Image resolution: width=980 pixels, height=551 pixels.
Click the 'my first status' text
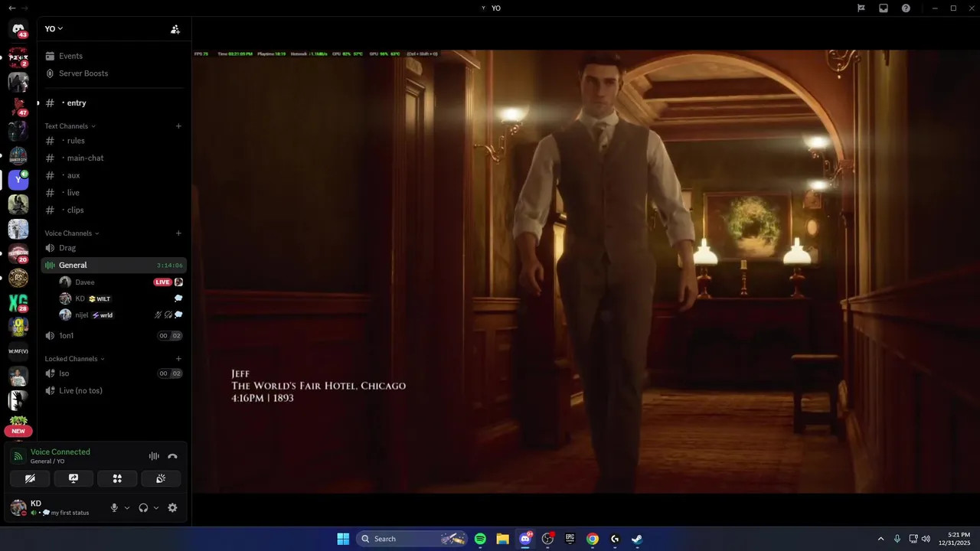pos(70,513)
